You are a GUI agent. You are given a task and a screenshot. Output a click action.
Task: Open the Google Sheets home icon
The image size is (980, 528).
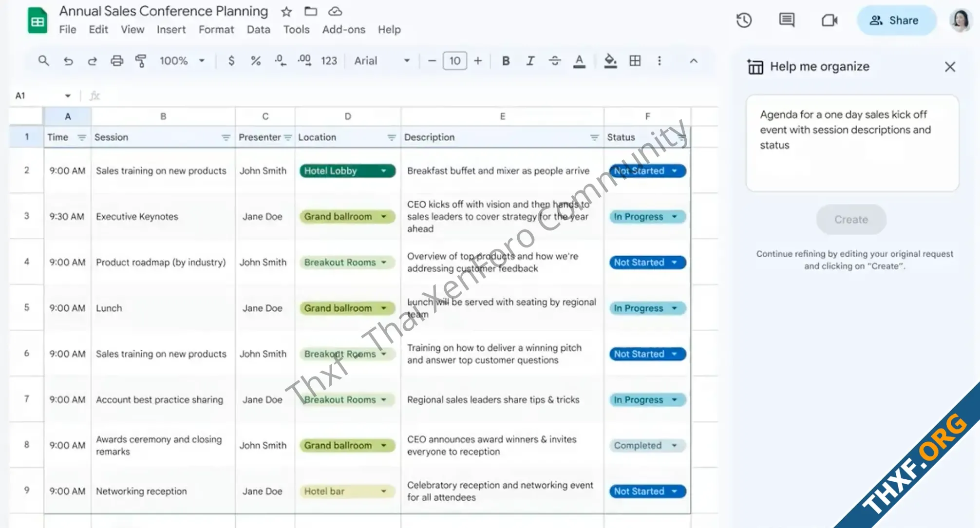tap(38, 21)
